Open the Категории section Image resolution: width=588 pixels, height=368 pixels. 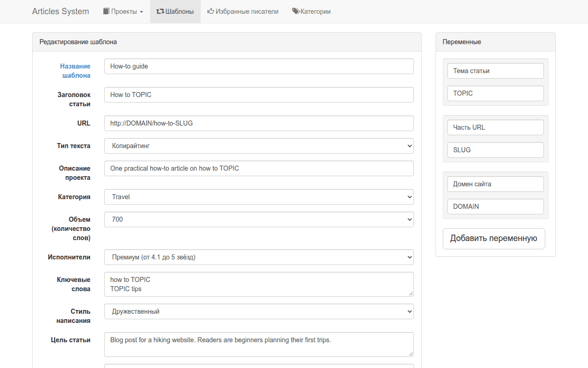pos(311,11)
